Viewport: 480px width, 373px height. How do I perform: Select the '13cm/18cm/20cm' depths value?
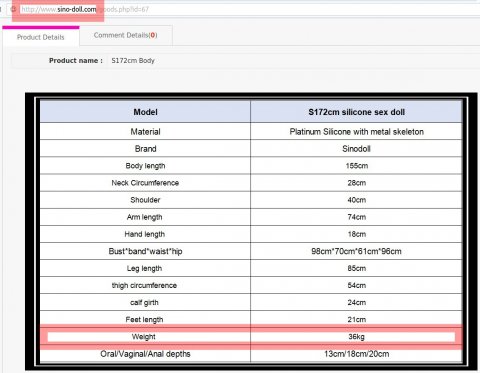356,354
